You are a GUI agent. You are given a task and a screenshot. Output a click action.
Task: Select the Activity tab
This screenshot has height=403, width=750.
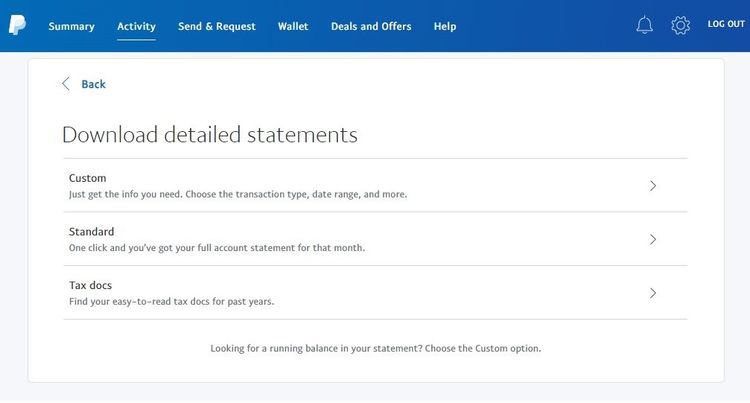(136, 26)
